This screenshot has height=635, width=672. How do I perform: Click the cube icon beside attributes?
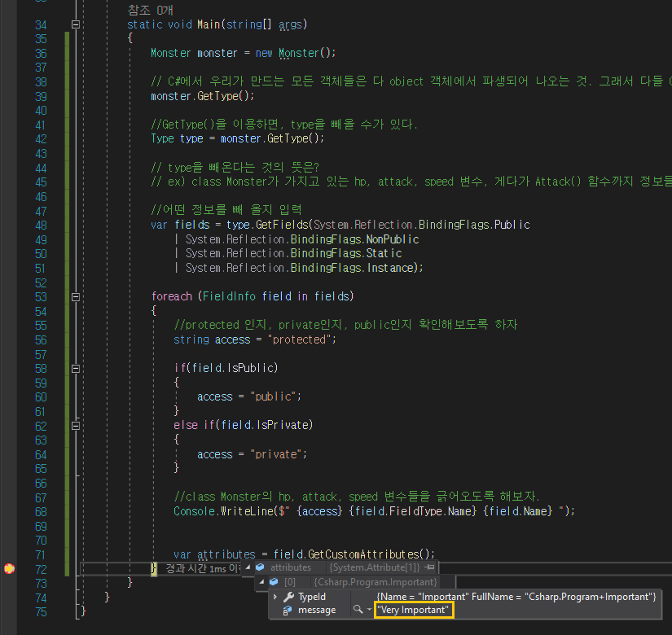(260, 567)
